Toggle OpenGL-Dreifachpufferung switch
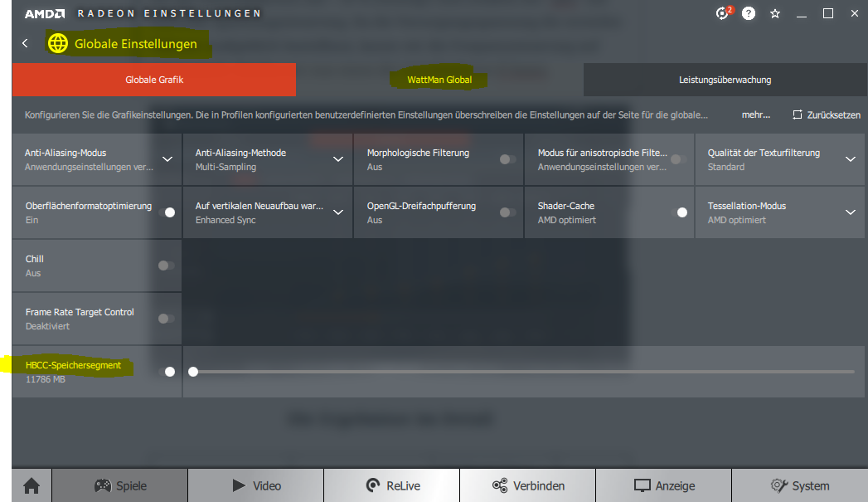Image resolution: width=868 pixels, height=502 pixels. tap(507, 212)
